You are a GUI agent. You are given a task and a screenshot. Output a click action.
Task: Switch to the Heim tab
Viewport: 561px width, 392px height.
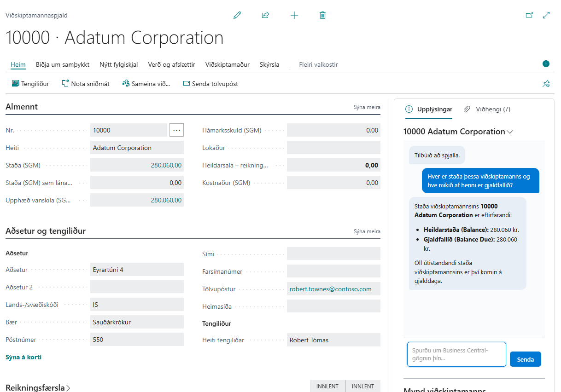pyautogui.click(x=18, y=64)
